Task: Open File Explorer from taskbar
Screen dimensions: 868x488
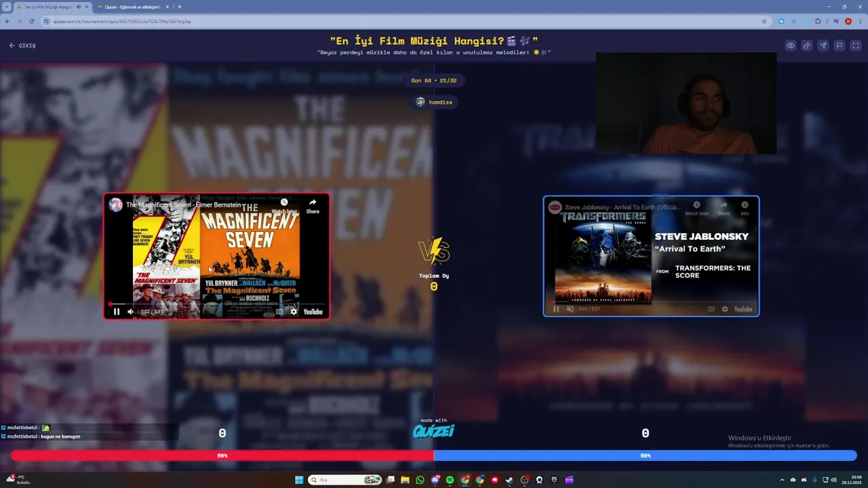Action: [405, 480]
